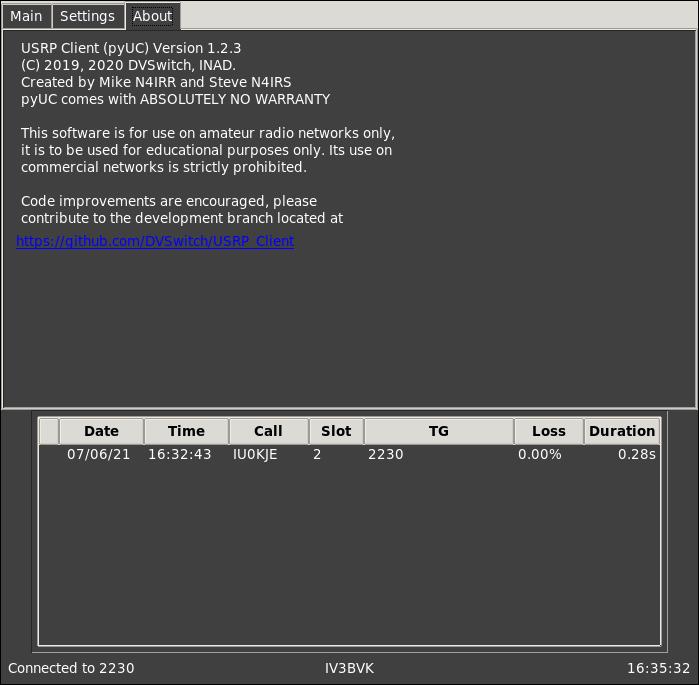Sort table by Date column header

[102, 431]
